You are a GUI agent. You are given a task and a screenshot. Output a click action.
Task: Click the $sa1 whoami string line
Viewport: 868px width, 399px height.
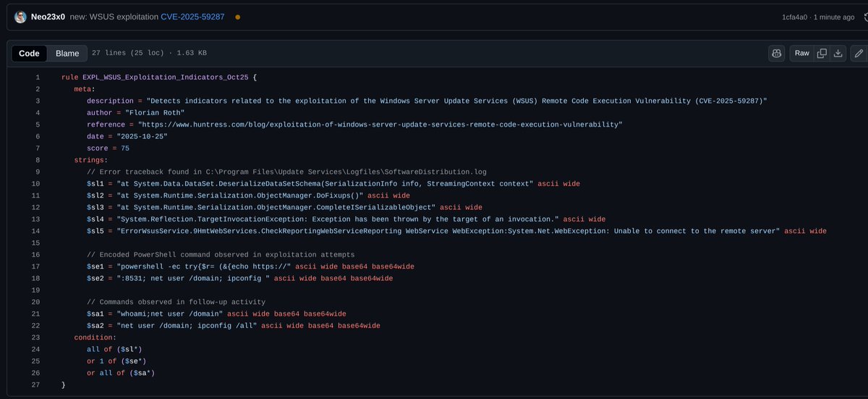click(x=216, y=314)
